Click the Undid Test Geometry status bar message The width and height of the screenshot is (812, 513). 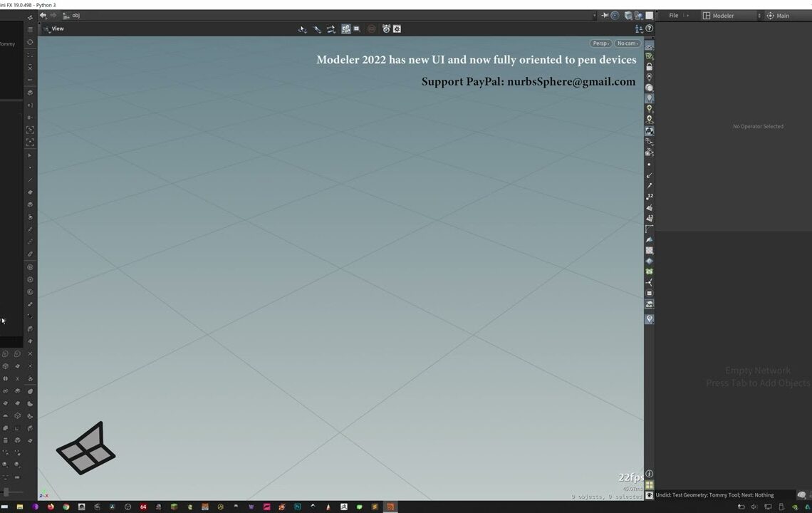[x=712, y=494]
